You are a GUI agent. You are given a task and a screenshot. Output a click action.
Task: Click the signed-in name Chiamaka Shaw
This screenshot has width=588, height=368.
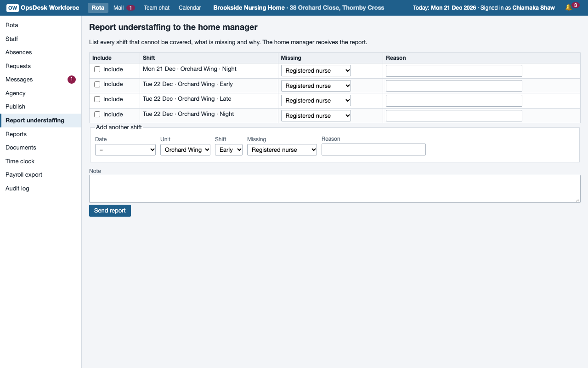coord(533,8)
